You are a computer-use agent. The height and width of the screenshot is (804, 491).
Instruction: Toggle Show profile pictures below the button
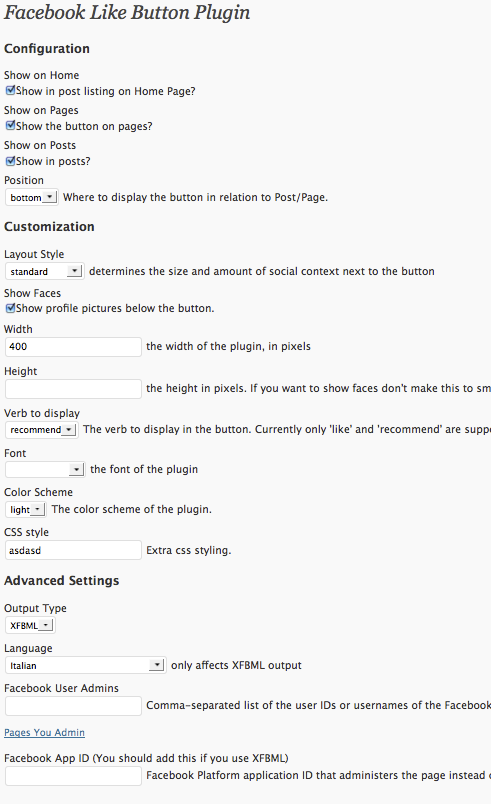10,308
